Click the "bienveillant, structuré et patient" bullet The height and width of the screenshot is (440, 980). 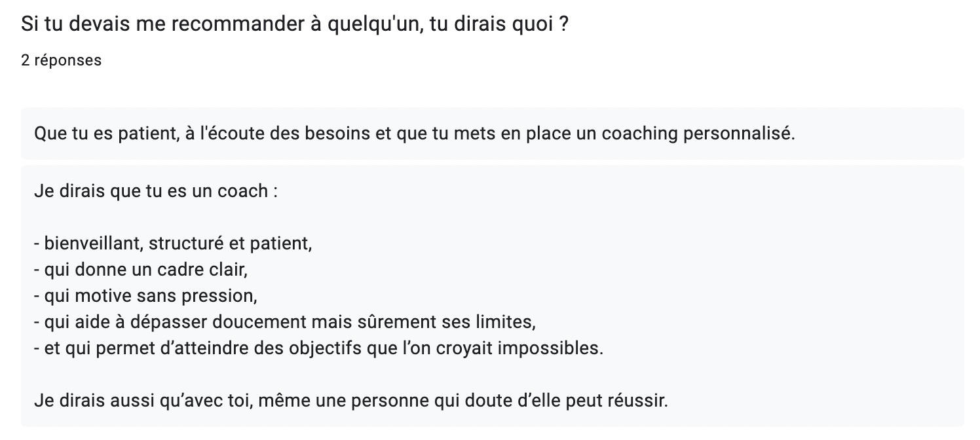(174, 244)
